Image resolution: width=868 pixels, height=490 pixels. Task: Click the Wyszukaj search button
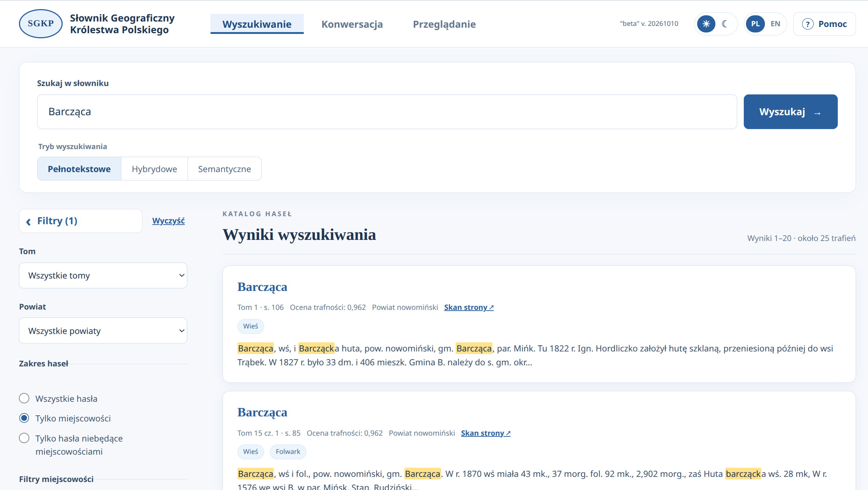790,112
